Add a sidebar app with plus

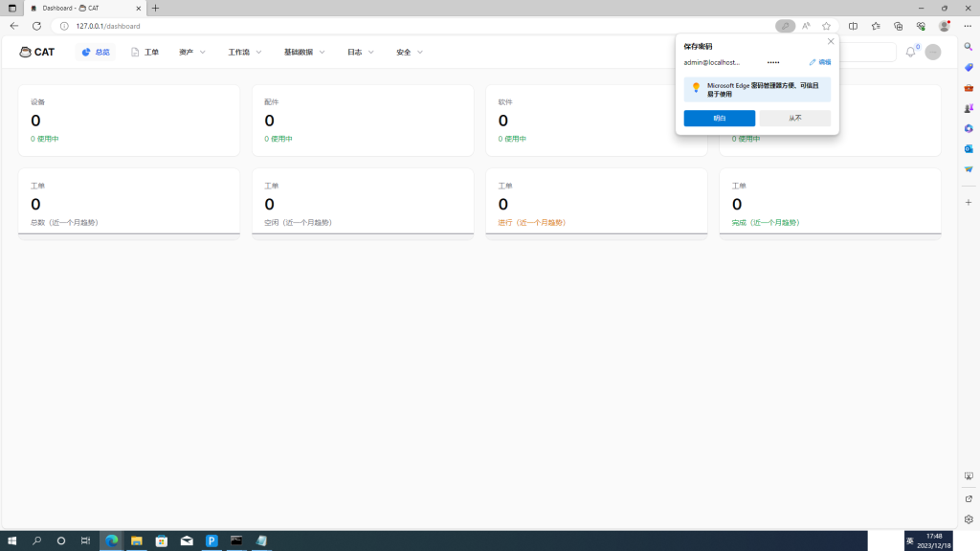click(x=969, y=203)
